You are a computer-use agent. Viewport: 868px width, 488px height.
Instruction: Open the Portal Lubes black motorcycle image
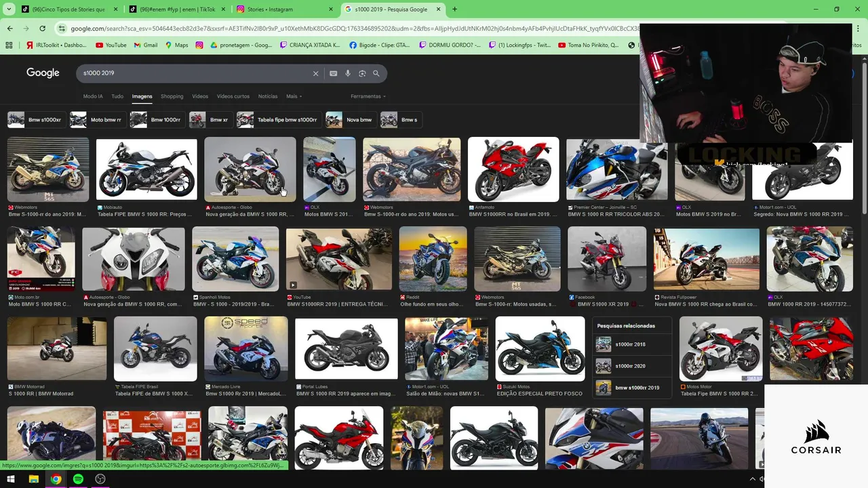pyautogui.click(x=347, y=349)
